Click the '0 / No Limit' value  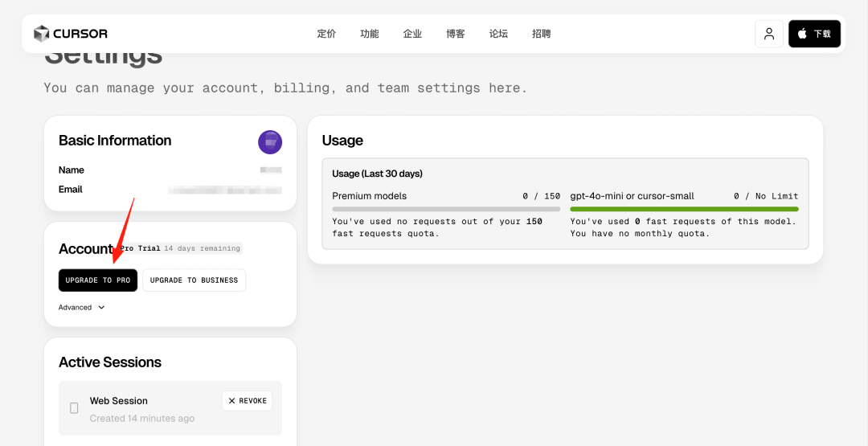click(766, 196)
